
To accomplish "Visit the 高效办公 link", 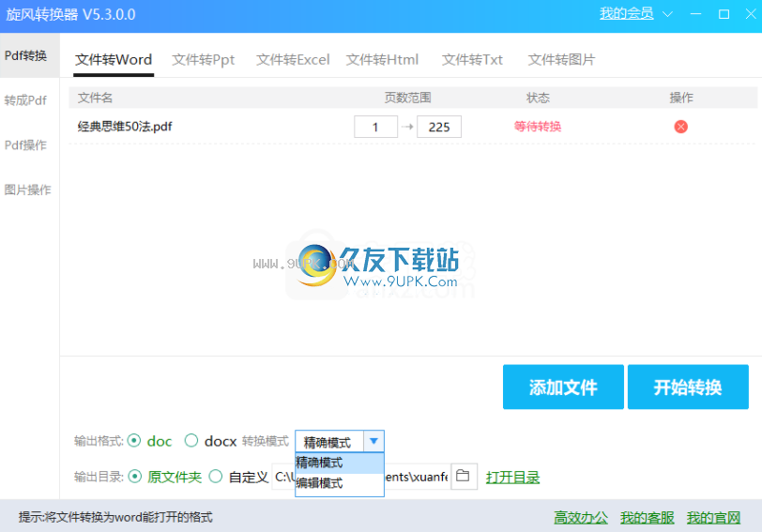I will 581,517.
